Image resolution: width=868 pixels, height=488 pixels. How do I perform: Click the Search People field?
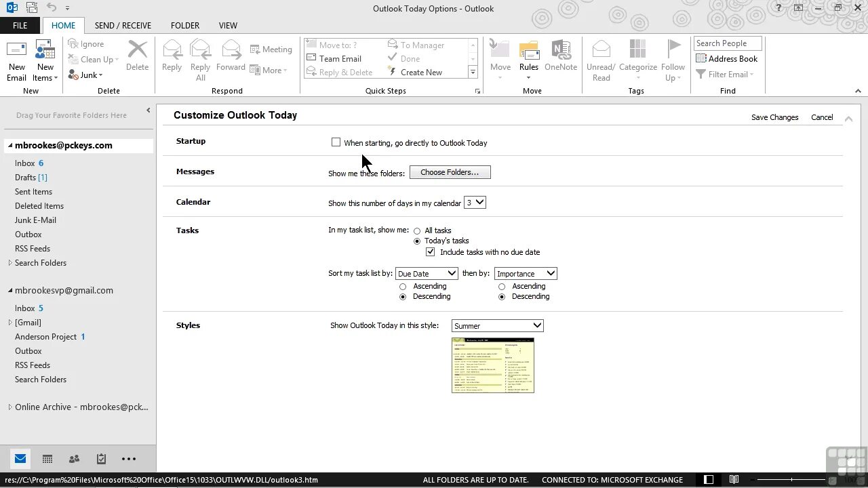coord(728,43)
